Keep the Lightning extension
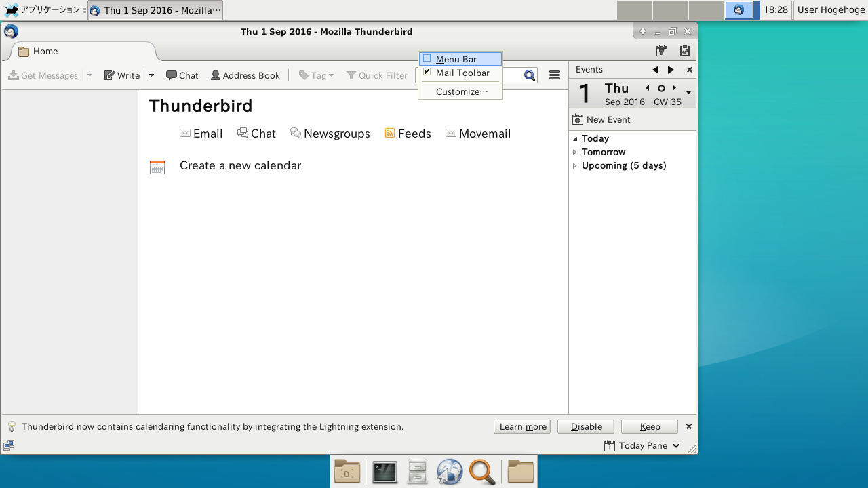This screenshot has height=488, width=868. (650, 426)
